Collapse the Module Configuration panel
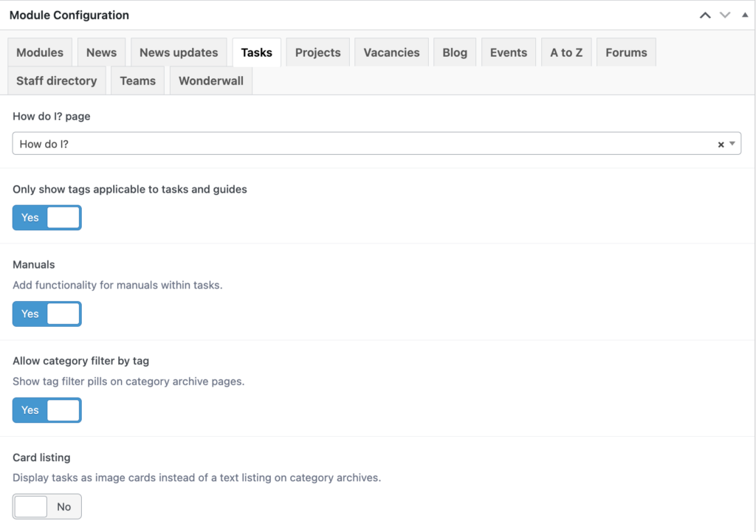Image resolution: width=756 pixels, height=532 pixels. tap(745, 15)
